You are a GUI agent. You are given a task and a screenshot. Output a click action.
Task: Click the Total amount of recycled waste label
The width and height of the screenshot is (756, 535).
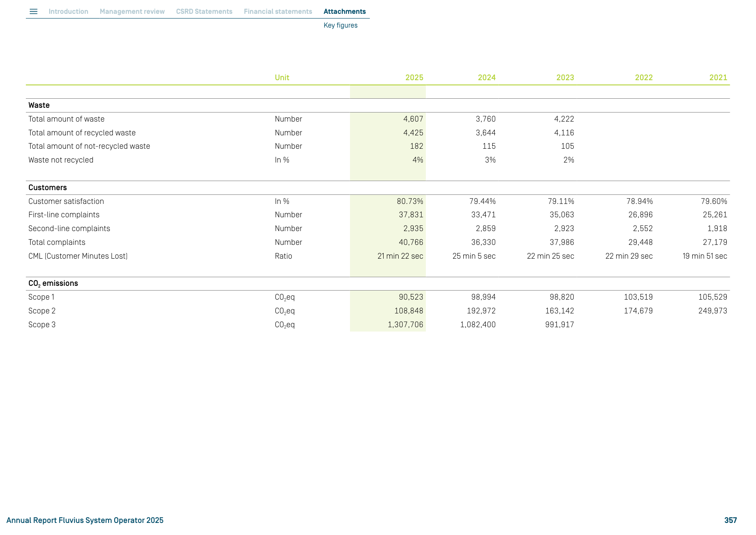click(x=82, y=133)
